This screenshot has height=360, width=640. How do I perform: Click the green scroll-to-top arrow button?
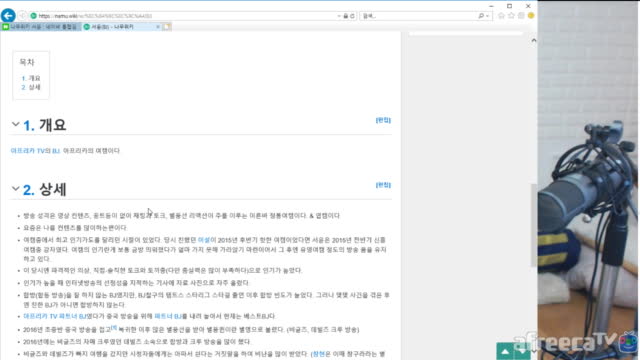505,352
